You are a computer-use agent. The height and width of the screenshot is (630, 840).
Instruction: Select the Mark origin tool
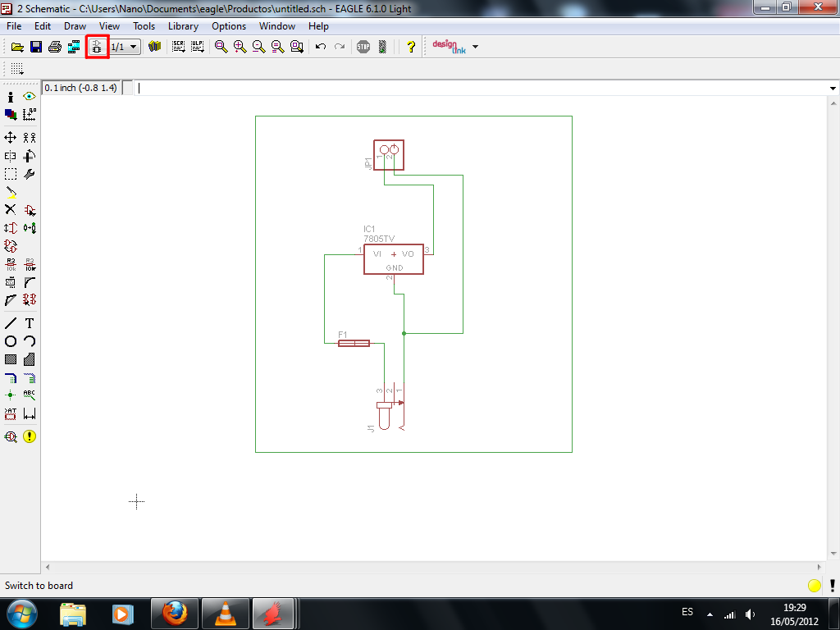(30, 114)
